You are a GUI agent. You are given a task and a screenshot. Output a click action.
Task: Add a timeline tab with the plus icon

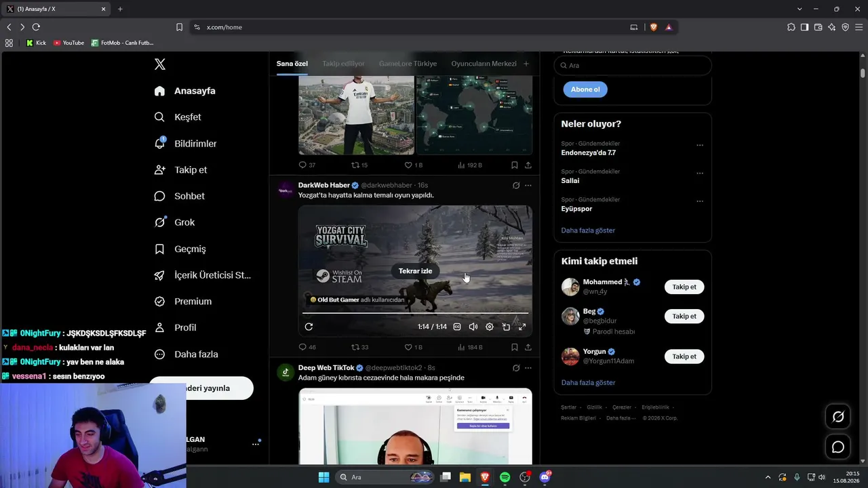tap(526, 64)
